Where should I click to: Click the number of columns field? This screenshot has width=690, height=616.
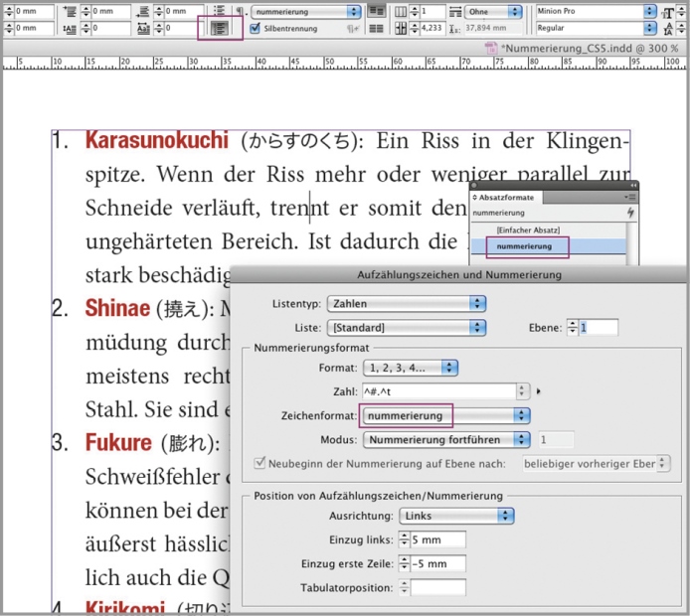(431, 12)
